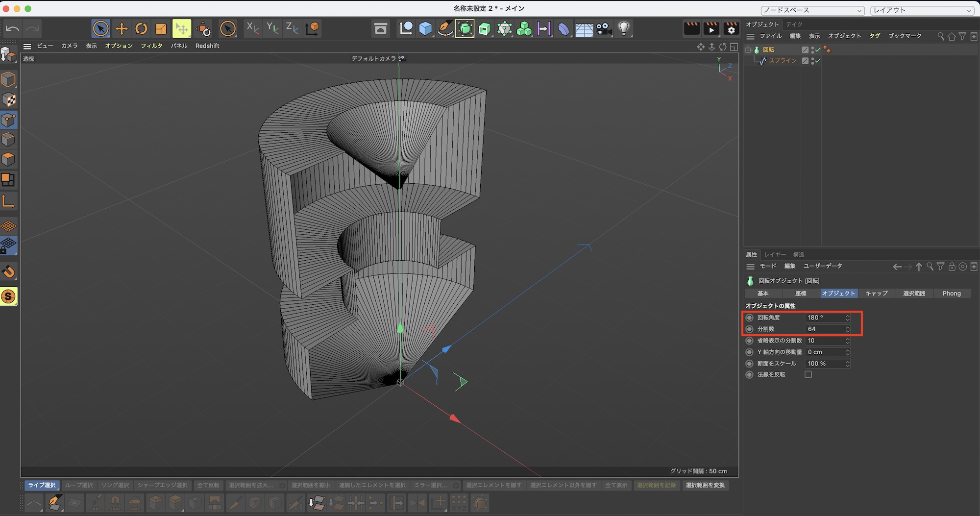Click the ループ選択 button
This screenshot has width=980, height=516.
[79, 485]
